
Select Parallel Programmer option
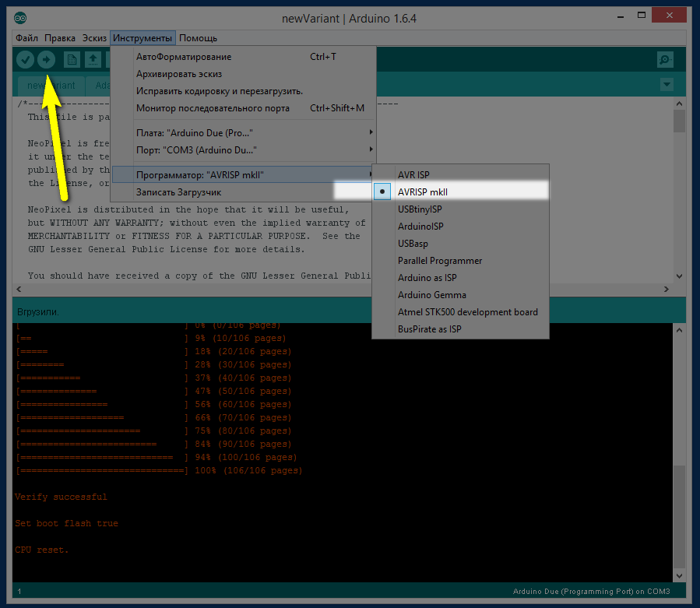tap(460, 260)
